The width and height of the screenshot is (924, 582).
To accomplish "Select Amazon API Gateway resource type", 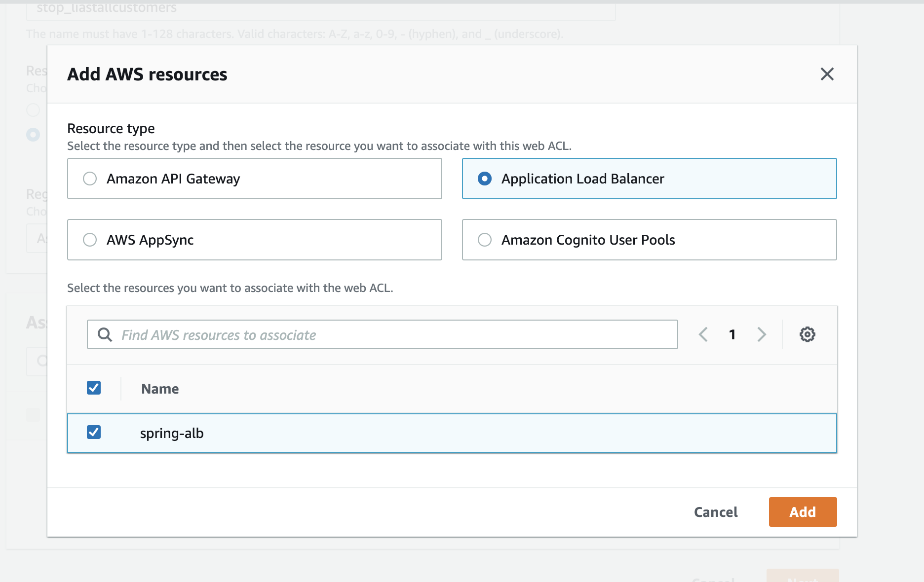I will point(90,179).
